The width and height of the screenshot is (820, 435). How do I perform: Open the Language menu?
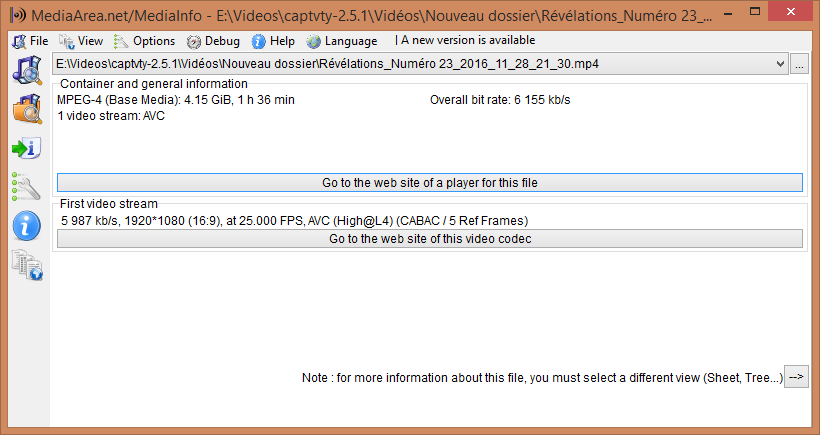click(342, 41)
